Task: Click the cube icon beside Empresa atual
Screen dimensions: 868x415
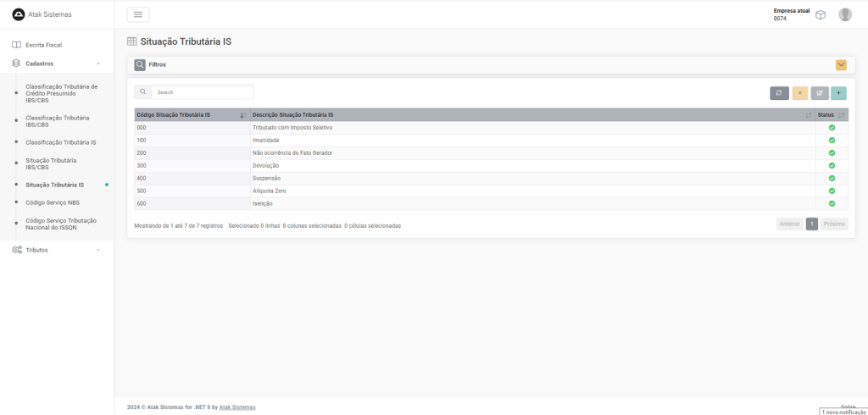Action: 821,14
